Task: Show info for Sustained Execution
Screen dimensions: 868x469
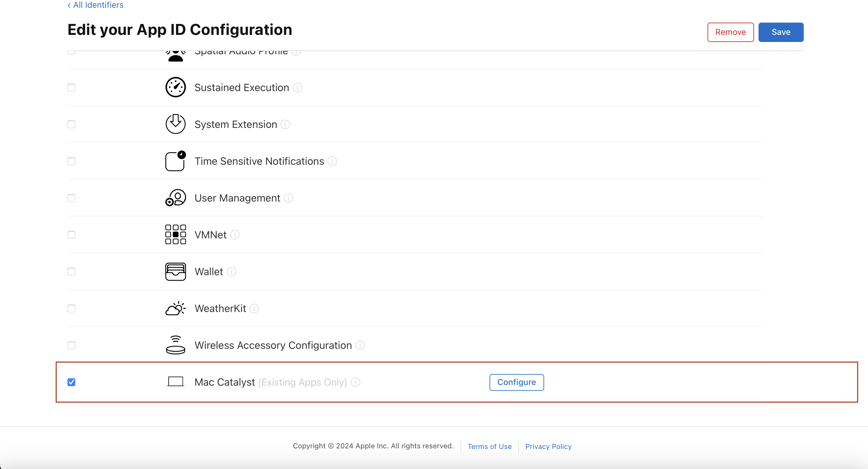Action: 297,88
